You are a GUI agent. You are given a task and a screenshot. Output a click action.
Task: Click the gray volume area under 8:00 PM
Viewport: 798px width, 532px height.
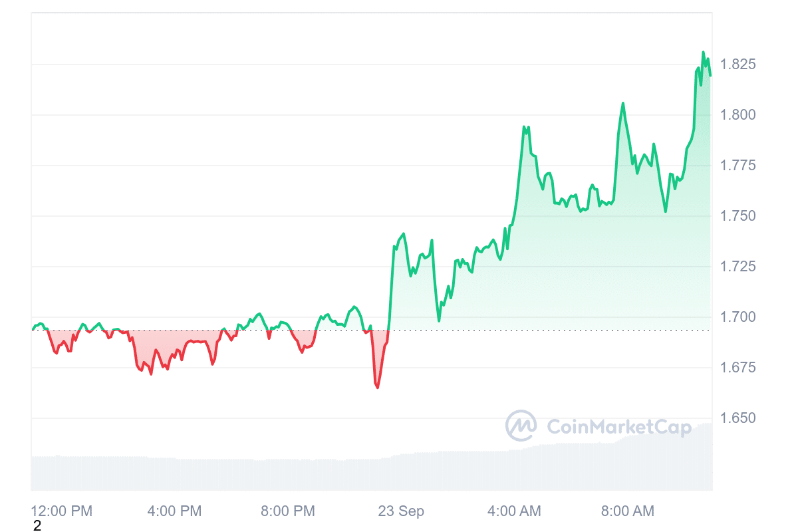pyautogui.click(x=288, y=474)
